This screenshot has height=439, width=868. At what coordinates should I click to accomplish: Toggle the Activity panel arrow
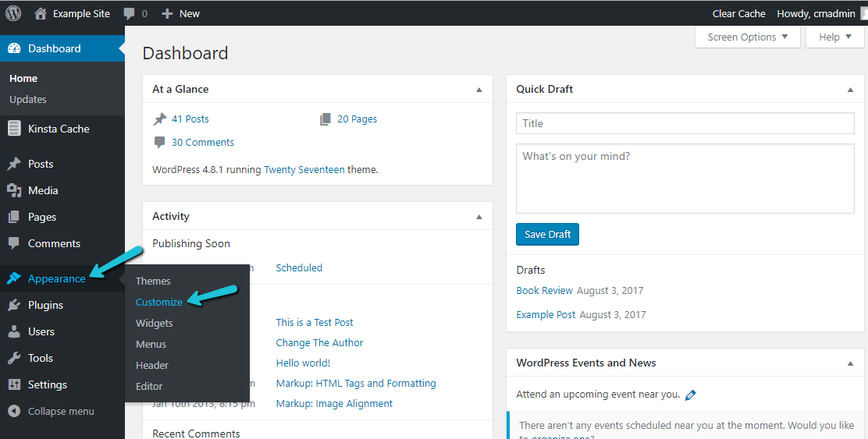(479, 217)
